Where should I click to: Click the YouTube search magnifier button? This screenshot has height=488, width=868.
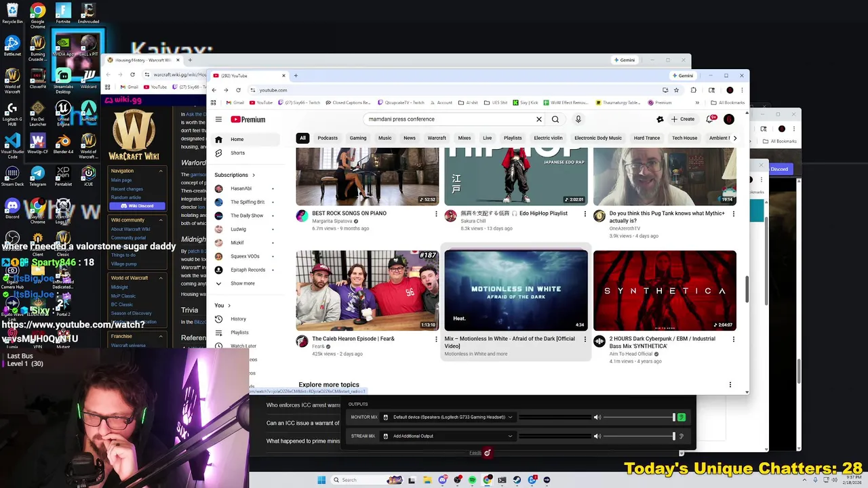(x=555, y=119)
